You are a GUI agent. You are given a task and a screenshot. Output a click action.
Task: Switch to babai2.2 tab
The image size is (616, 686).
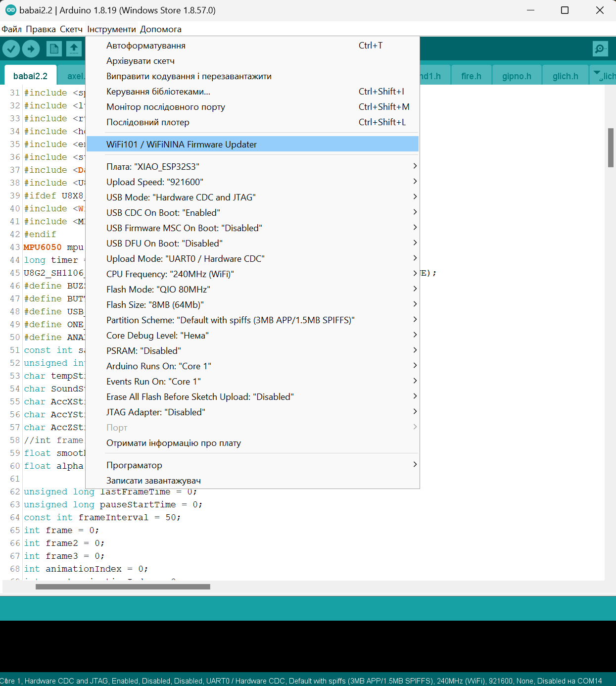coord(31,76)
